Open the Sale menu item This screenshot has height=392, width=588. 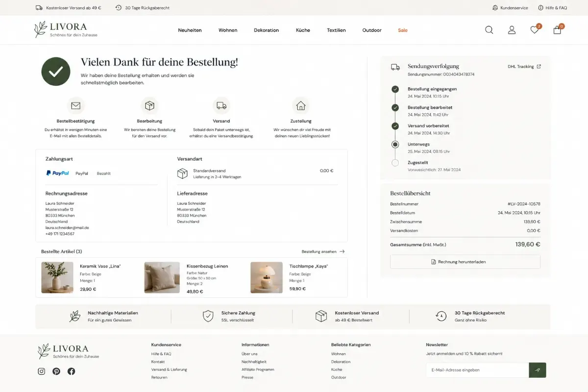coord(403,30)
